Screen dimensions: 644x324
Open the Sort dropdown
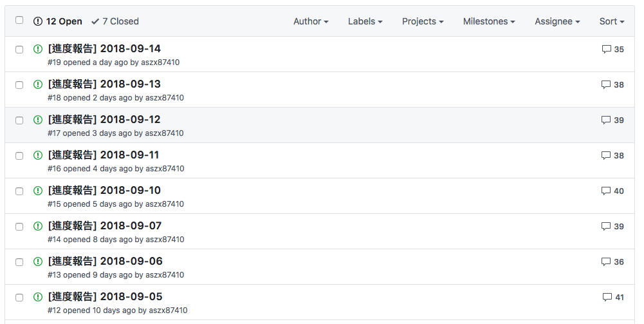pyautogui.click(x=612, y=21)
